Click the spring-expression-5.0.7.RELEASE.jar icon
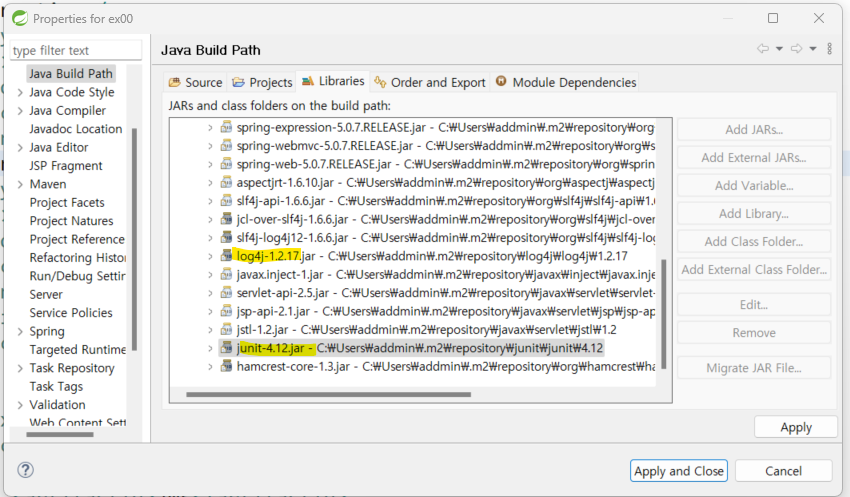The image size is (850, 497). pos(226,127)
